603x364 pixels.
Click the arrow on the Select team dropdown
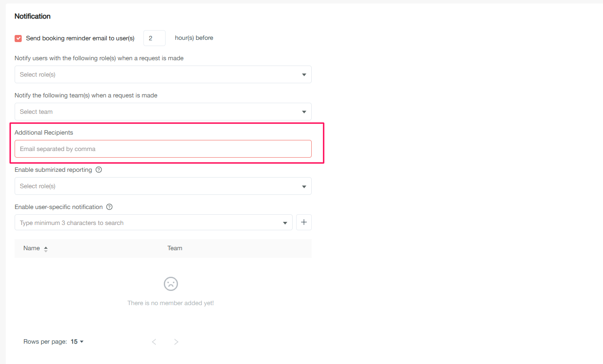coord(304,112)
